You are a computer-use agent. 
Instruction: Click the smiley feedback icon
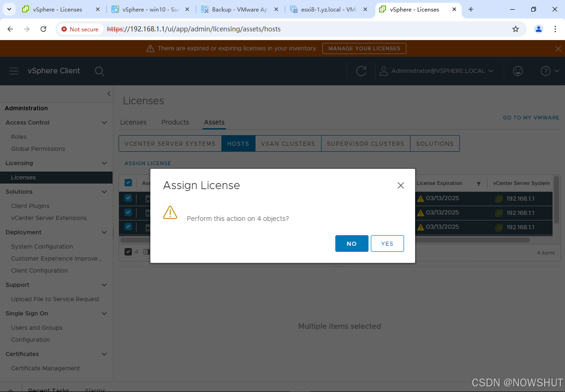point(518,71)
